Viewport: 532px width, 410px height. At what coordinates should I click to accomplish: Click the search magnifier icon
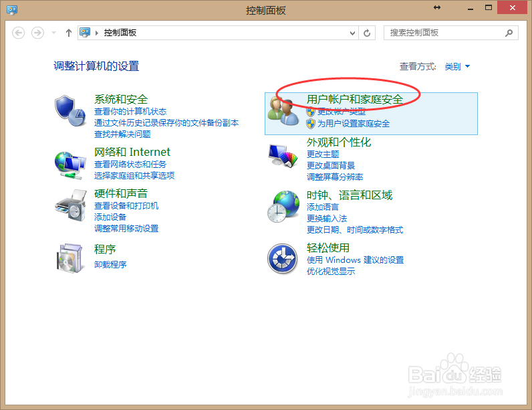coord(509,33)
